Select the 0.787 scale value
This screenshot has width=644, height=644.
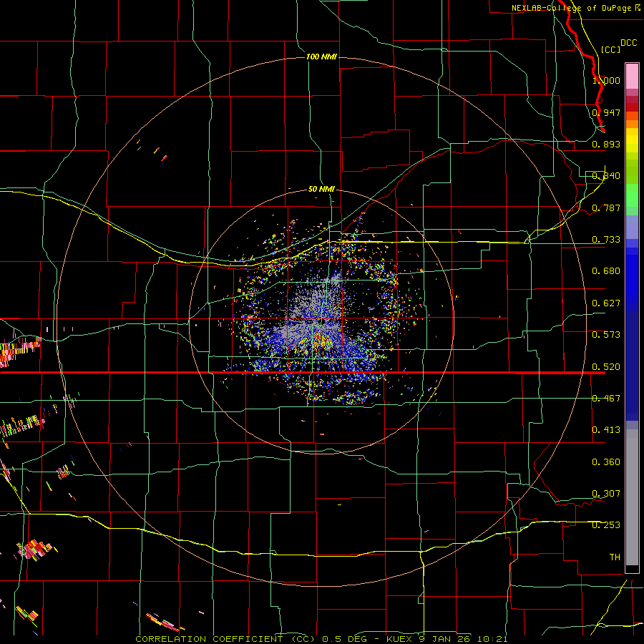(606, 208)
